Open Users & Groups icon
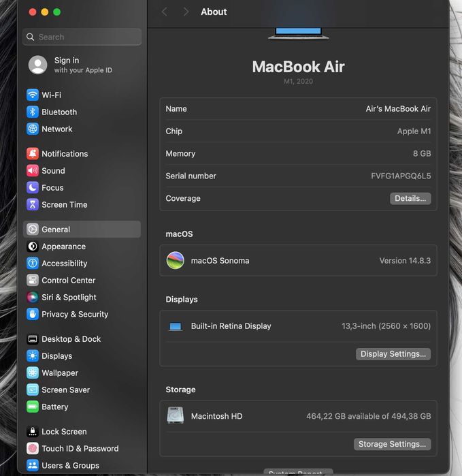This screenshot has width=462, height=476. [33, 465]
